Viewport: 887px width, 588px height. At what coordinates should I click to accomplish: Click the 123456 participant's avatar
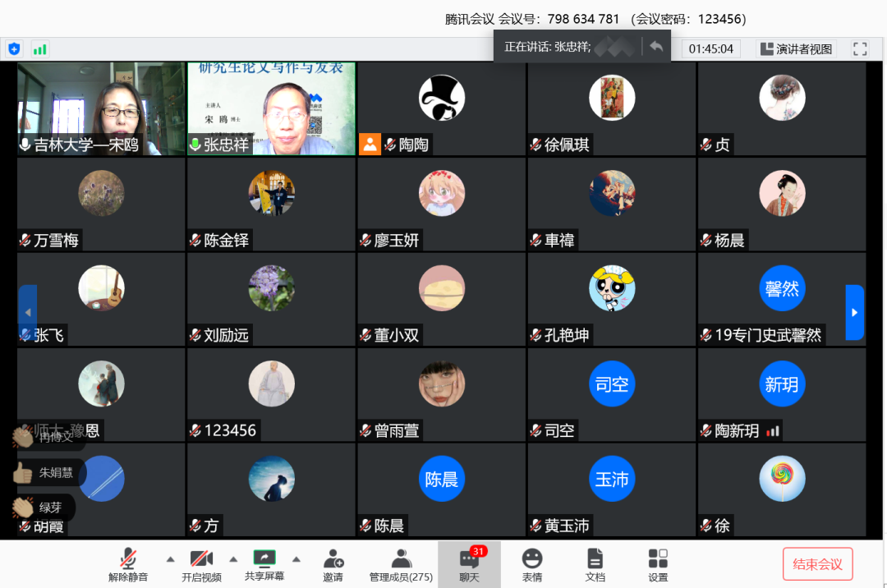tap(272, 384)
